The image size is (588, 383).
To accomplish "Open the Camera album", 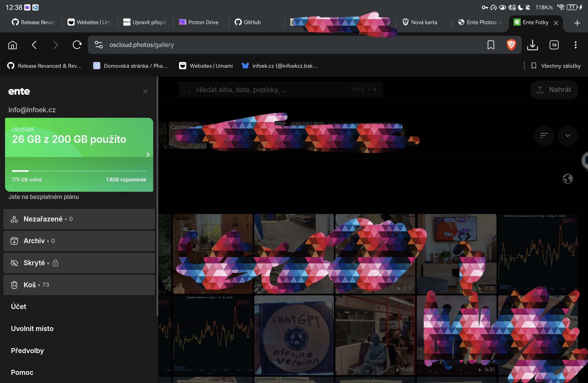I will coord(187,135).
